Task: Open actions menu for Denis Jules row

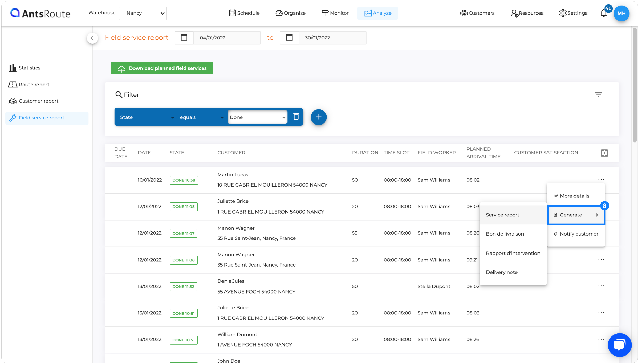Action: (x=601, y=286)
